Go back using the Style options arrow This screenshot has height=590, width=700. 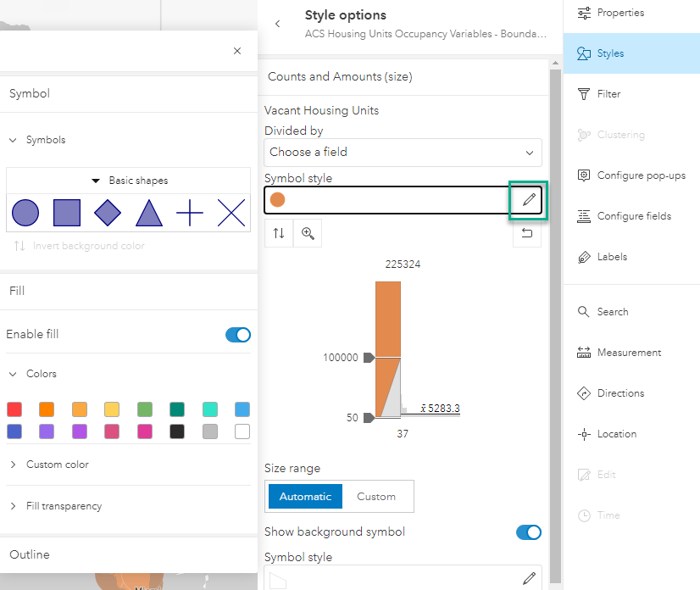(x=278, y=24)
